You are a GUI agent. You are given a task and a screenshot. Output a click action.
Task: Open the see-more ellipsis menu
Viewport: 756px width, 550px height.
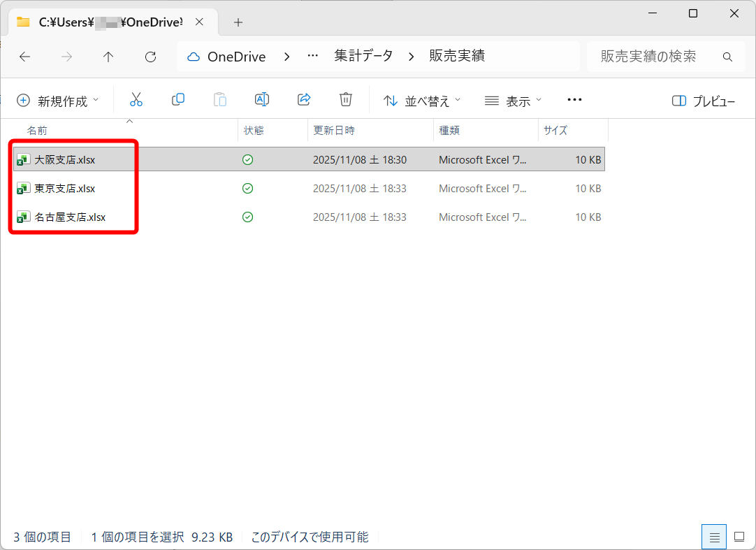click(x=574, y=100)
